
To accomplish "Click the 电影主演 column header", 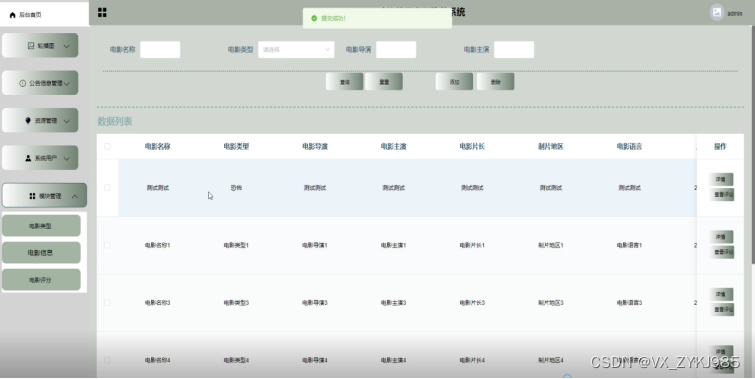I will (x=393, y=146).
